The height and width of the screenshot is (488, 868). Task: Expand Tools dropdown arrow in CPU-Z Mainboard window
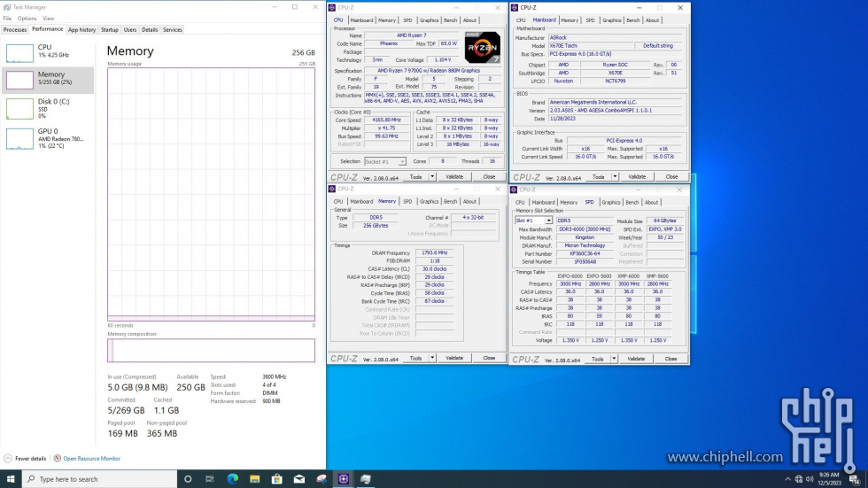pyautogui.click(x=615, y=176)
